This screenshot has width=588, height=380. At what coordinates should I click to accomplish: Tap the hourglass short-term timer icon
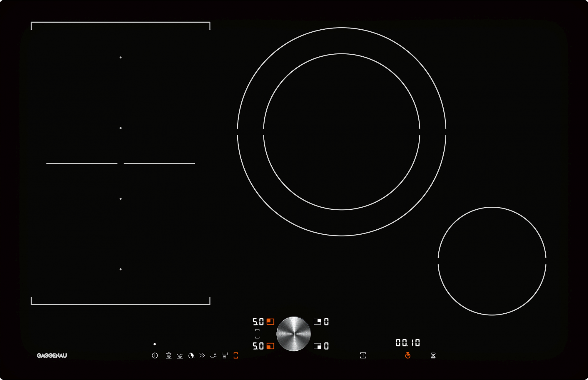(x=433, y=356)
